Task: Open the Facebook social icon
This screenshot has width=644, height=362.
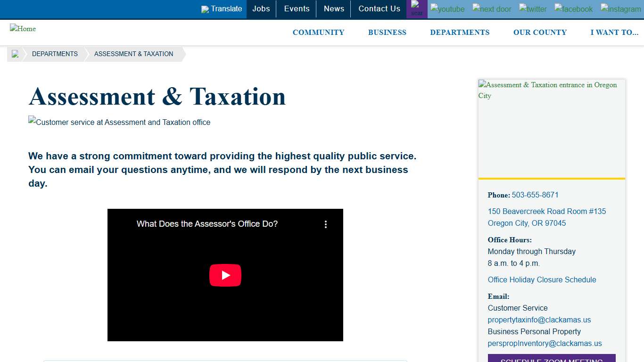Action: (573, 8)
